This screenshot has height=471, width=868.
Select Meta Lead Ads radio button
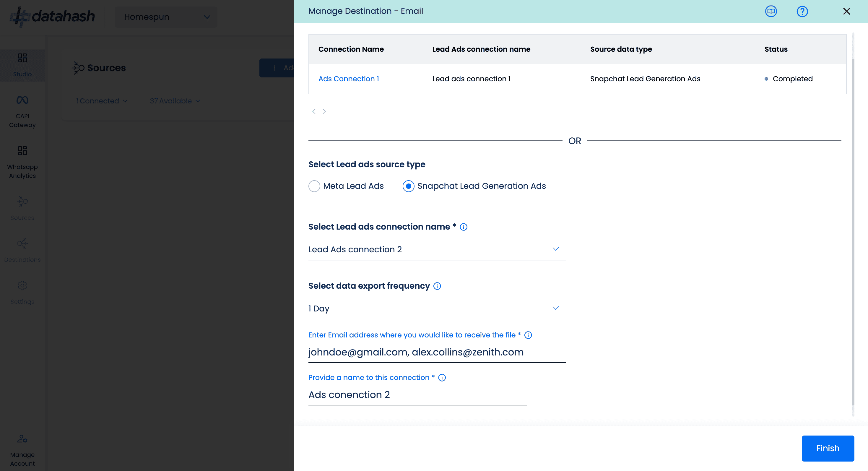pyautogui.click(x=314, y=186)
